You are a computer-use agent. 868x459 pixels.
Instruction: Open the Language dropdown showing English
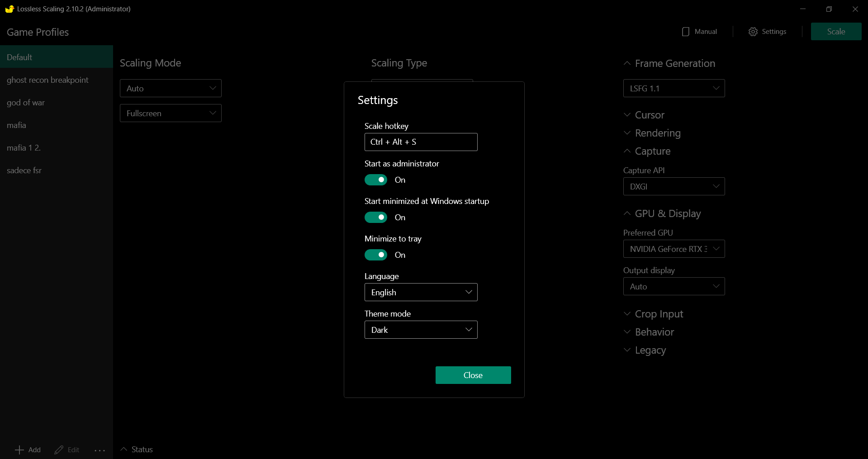click(421, 292)
